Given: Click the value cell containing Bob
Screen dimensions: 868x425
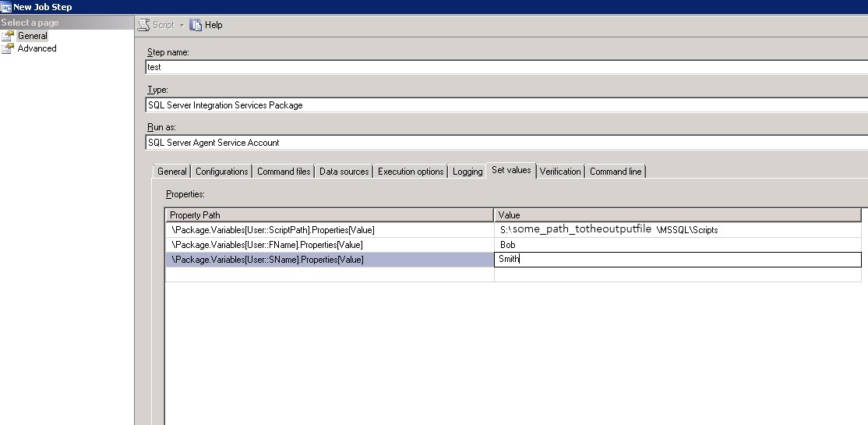Looking at the screenshot, I should pos(678,245).
